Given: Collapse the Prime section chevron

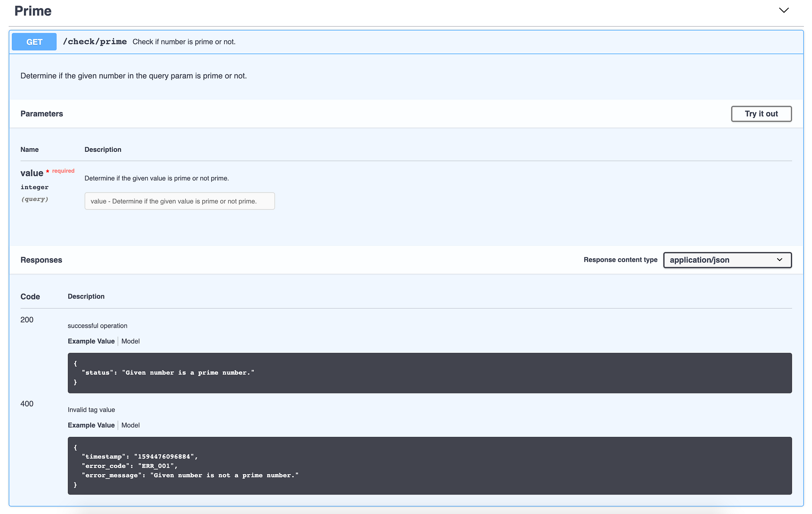Looking at the screenshot, I should [x=783, y=10].
